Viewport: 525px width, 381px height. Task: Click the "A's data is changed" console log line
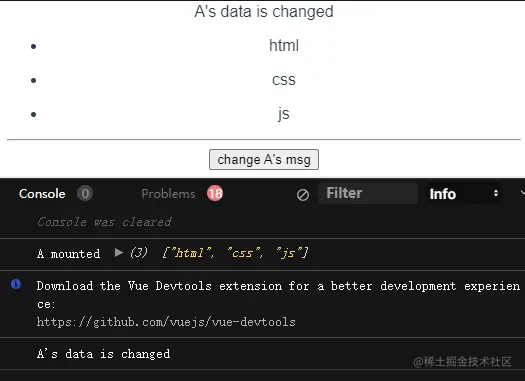103,354
